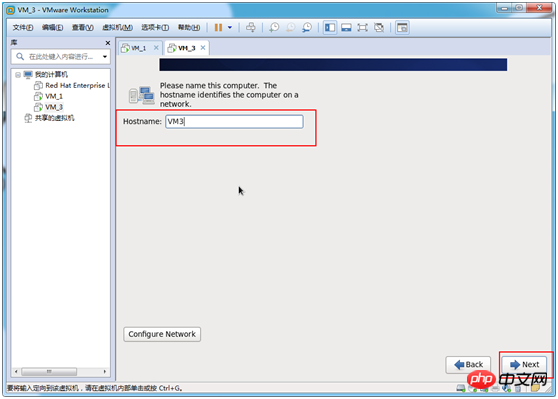
Task: Collapse the 我的计算机 tree node
Action: point(18,75)
